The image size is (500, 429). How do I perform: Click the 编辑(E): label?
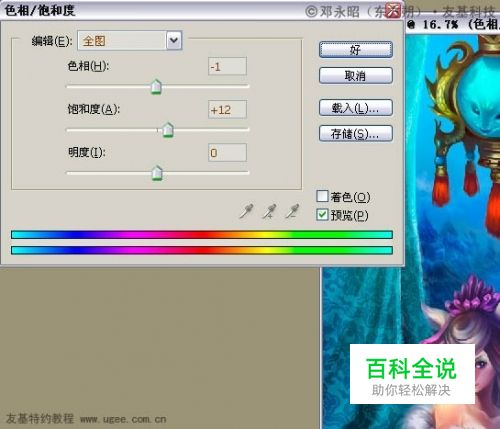pyautogui.click(x=52, y=41)
